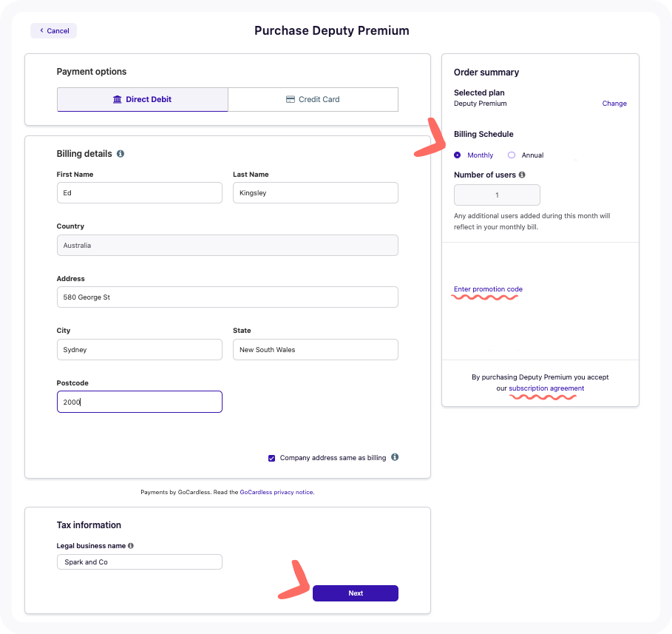Open the GoCardless privacy notice link
Viewport: 672px width, 634px height.
point(276,491)
